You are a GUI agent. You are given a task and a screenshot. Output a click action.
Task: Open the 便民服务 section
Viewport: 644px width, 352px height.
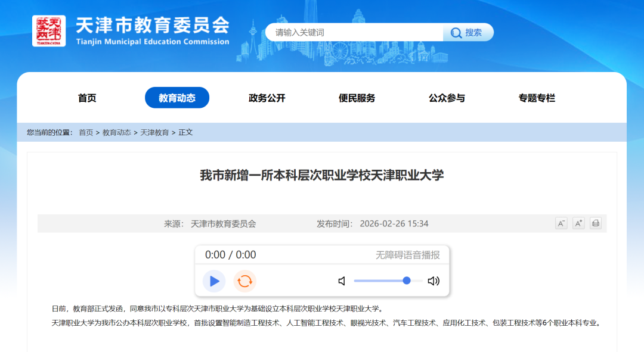pyautogui.click(x=357, y=98)
